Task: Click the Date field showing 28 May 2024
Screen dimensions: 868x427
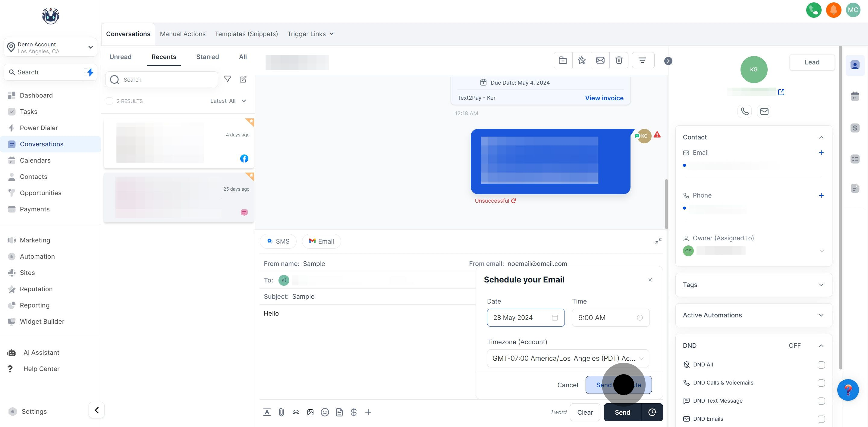Action: point(525,318)
